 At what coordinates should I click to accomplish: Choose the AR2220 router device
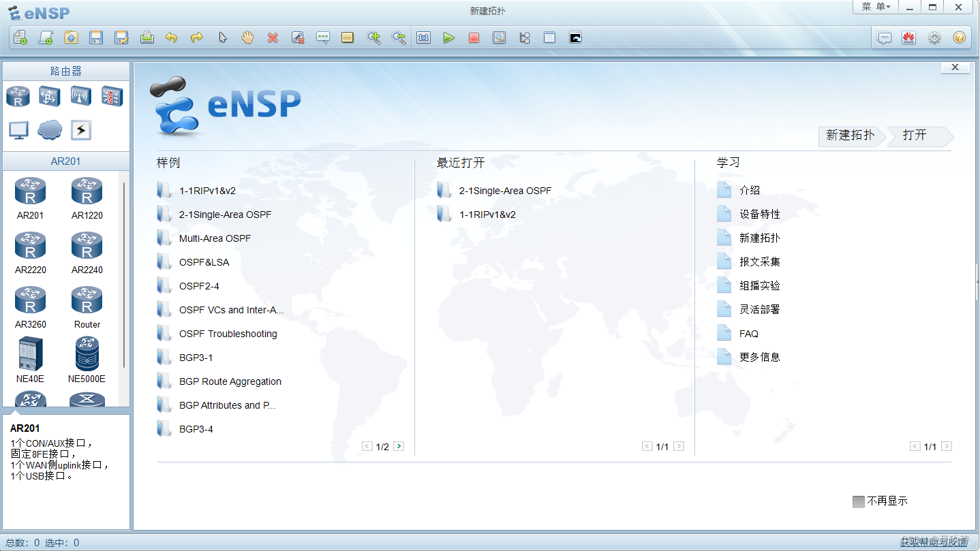[30, 253]
